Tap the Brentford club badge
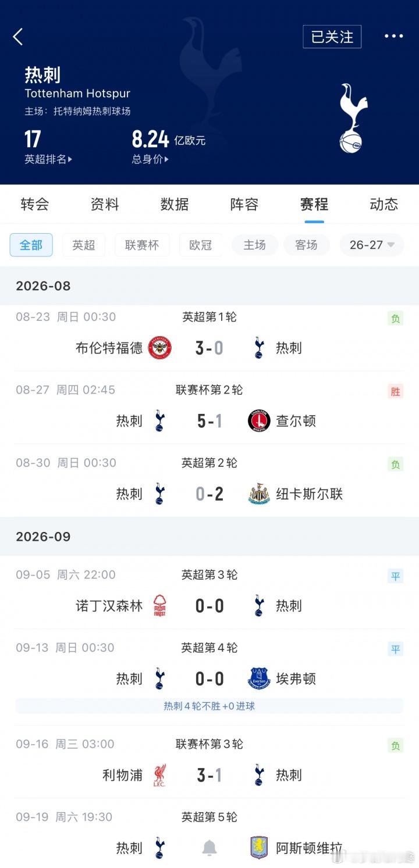419x868 pixels. point(159,348)
